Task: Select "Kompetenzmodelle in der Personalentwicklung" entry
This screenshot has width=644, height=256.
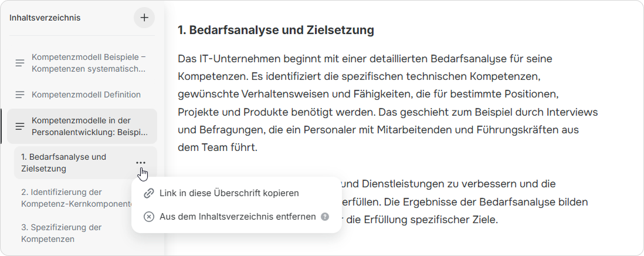Action: click(x=90, y=126)
